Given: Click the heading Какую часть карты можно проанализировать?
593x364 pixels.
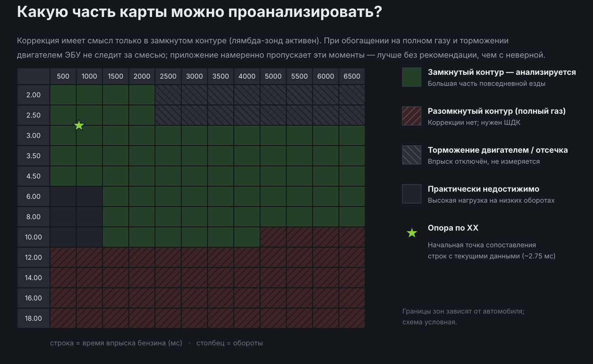Looking at the screenshot, I should pos(200,12).
